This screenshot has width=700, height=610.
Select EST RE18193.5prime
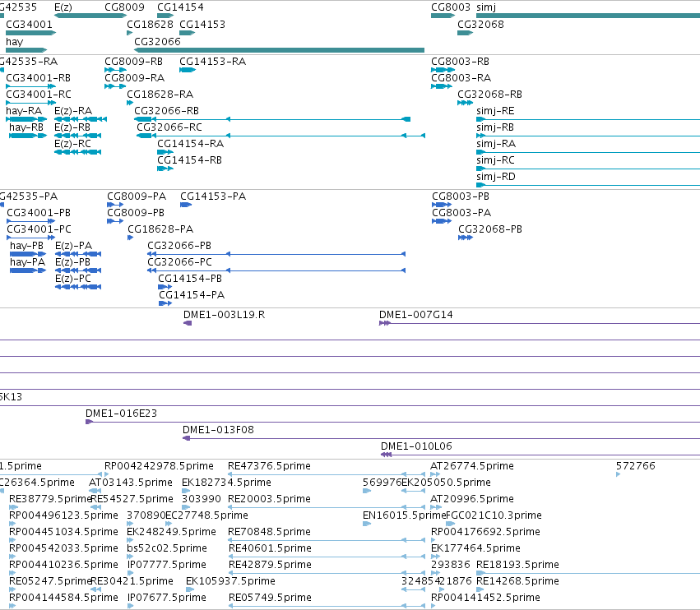[x=517, y=565]
